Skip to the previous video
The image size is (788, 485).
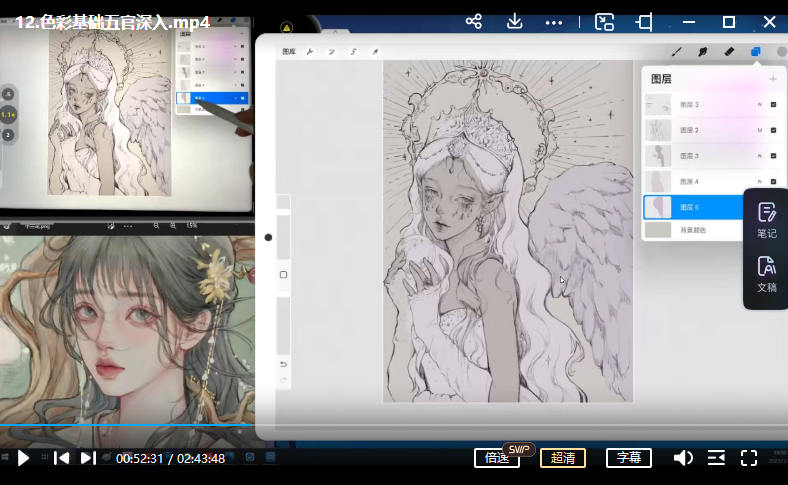[x=61, y=458]
